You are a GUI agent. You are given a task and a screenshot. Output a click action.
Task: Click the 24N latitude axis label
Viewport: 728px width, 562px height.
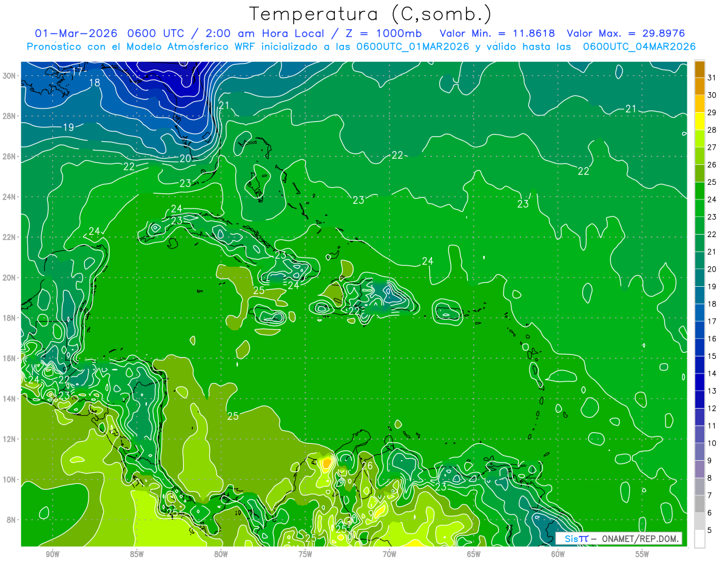click(x=10, y=197)
